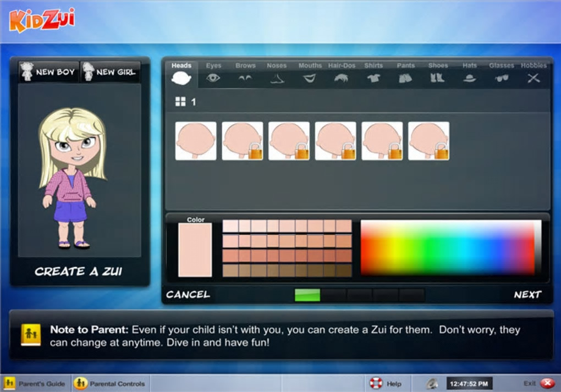Click the New Girl button
This screenshot has width=561, height=392.
click(110, 72)
